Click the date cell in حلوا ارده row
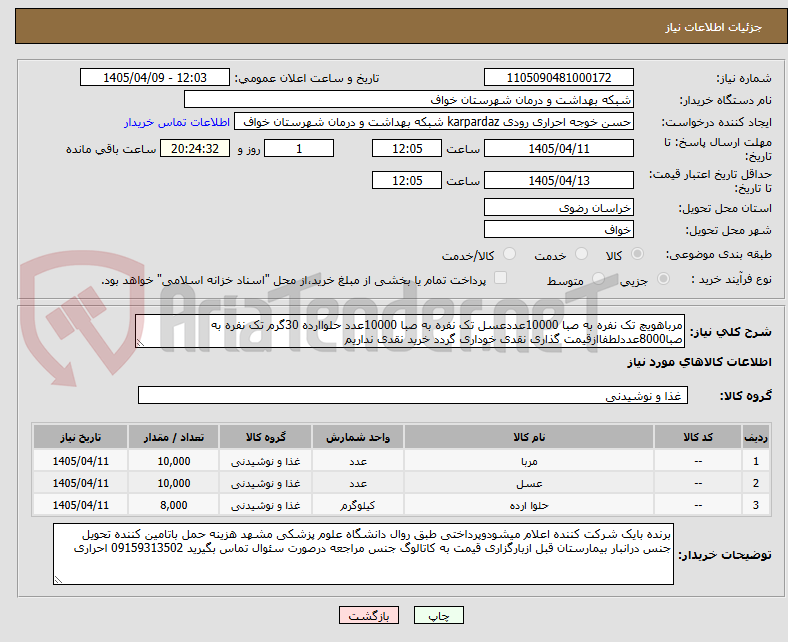Image resolution: width=788 pixels, height=642 pixels. point(80,505)
